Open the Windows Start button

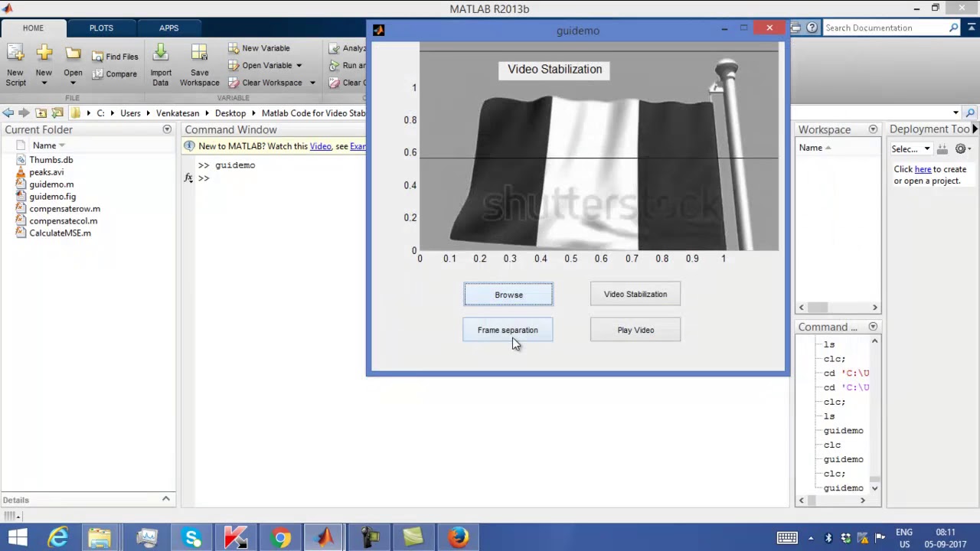18,538
